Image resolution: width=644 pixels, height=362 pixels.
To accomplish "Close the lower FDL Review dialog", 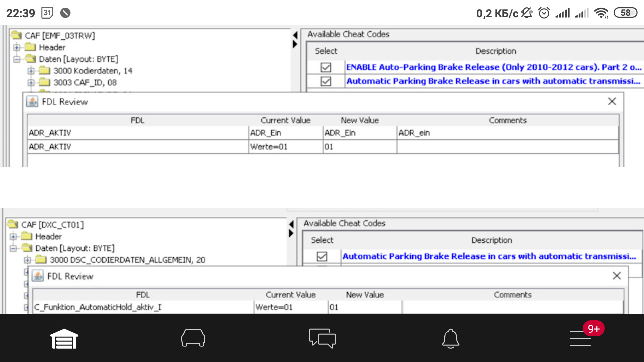I will pos(617,276).
